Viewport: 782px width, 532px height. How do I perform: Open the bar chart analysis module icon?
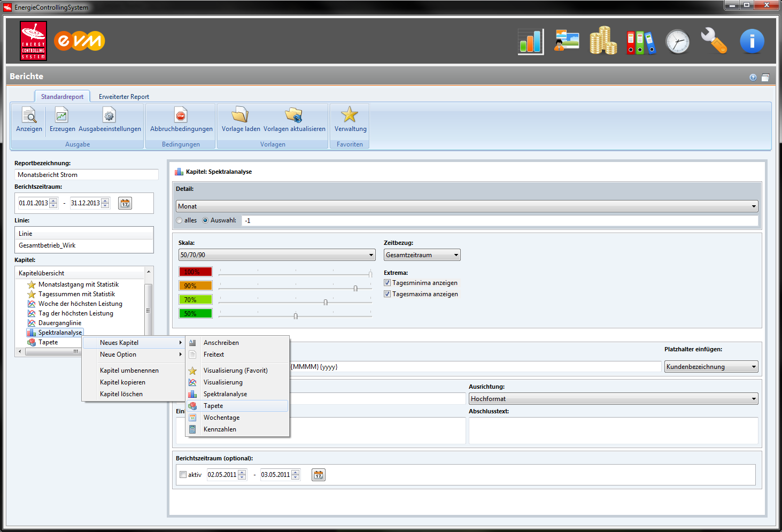pos(531,42)
